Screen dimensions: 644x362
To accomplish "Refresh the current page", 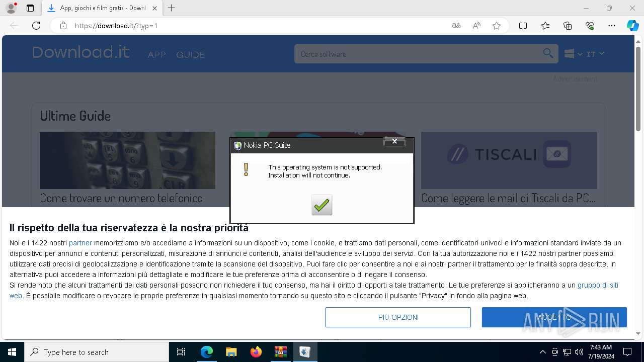I will (x=36, y=26).
